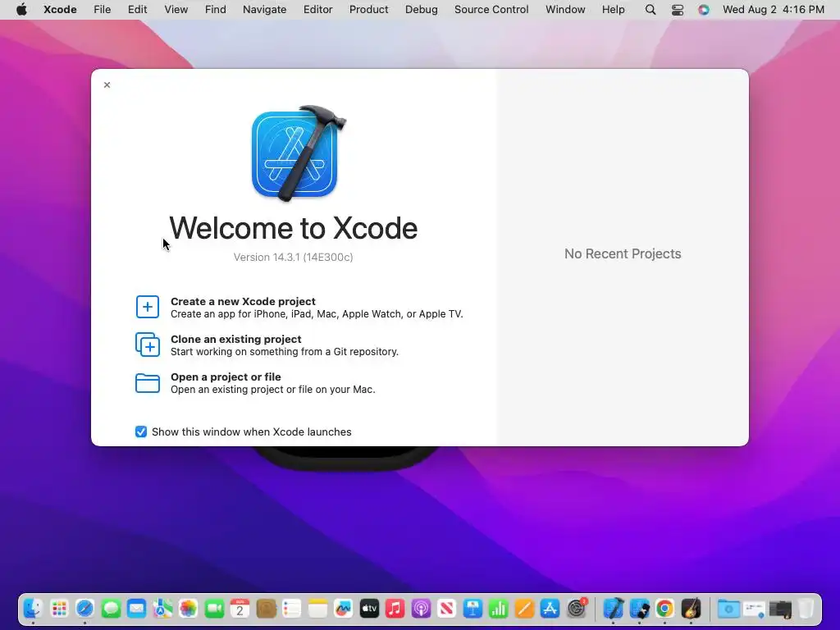Image resolution: width=840 pixels, height=630 pixels.
Task: Open the Downloads folder in the Dock
Action: coord(728,609)
